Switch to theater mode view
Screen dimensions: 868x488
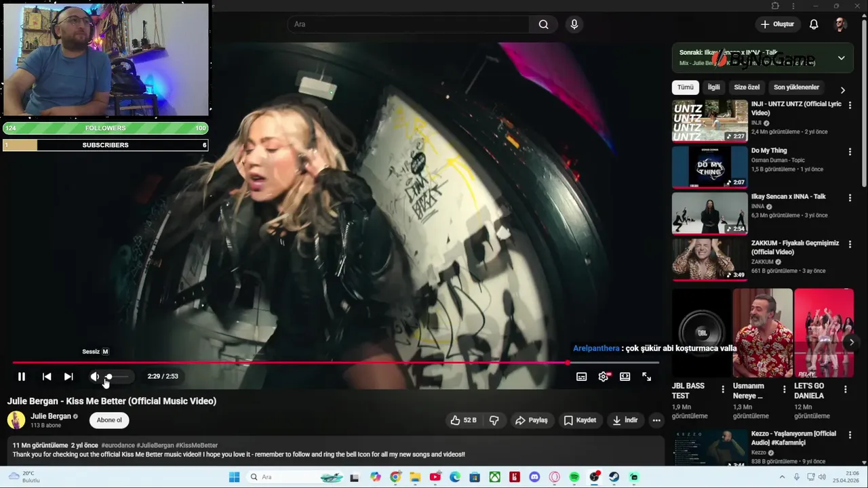[x=625, y=376]
